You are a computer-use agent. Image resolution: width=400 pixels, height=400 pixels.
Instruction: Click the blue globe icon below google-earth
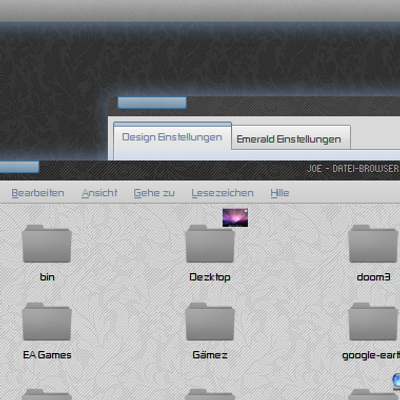[396, 381]
